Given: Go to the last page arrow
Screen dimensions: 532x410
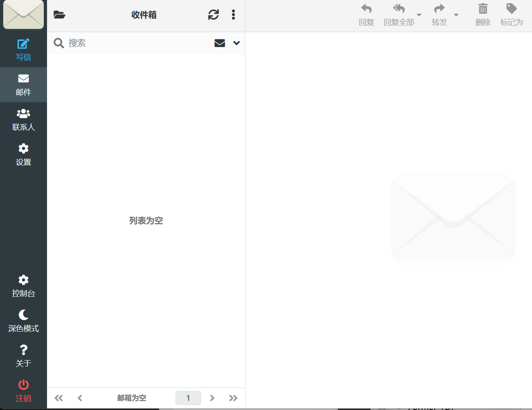Looking at the screenshot, I should click(233, 398).
